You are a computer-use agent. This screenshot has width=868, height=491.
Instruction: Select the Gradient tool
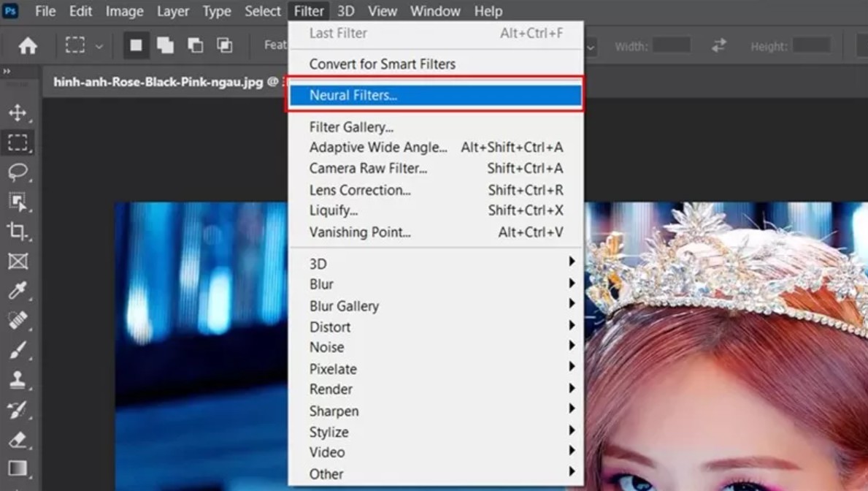pos(17,469)
